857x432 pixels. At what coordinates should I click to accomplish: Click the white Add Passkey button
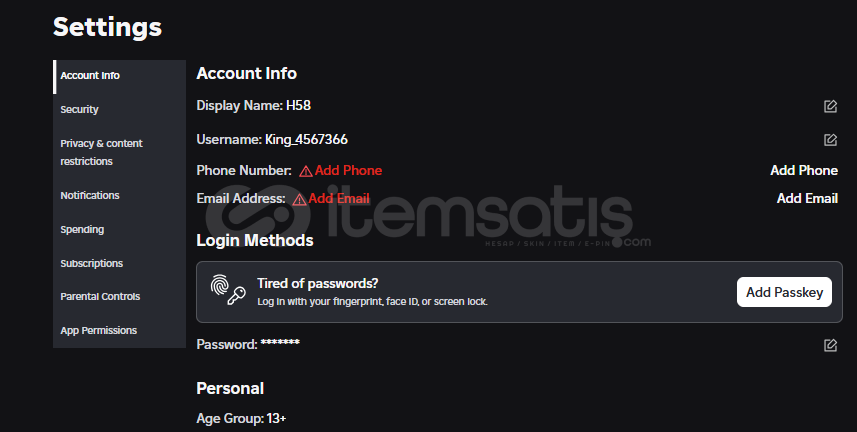click(784, 292)
